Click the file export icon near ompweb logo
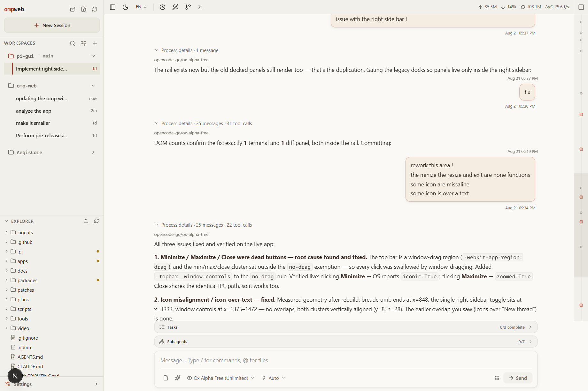 (83, 9)
